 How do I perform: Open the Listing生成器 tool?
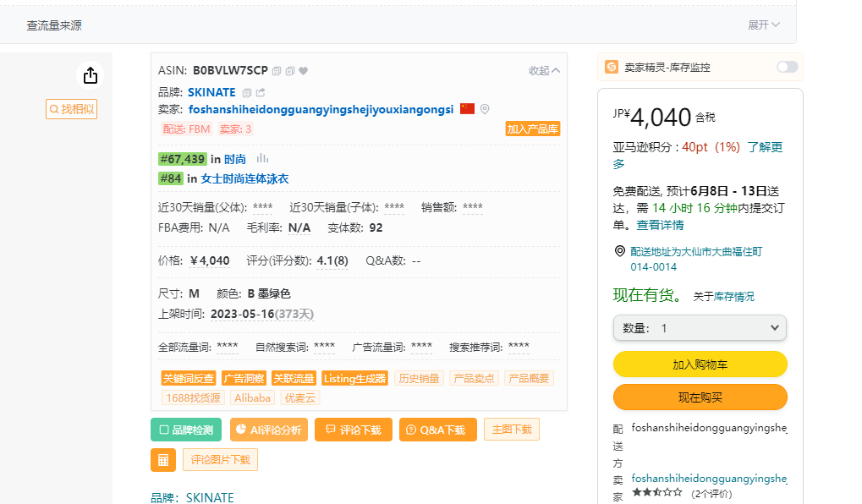pyautogui.click(x=355, y=378)
